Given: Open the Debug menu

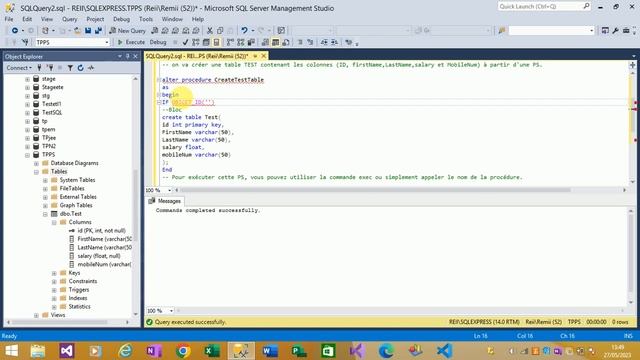Looking at the screenshot, I should pos(121,19).
